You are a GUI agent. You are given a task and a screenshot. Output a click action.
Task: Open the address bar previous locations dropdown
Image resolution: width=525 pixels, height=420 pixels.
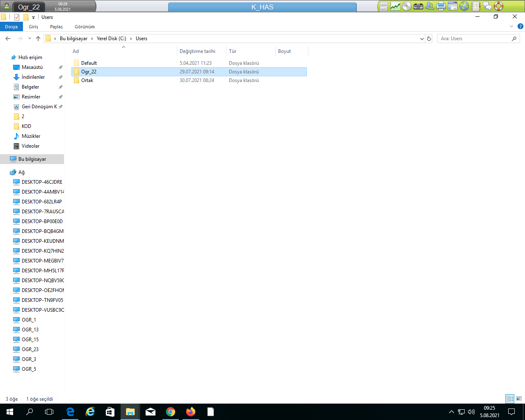(x=422, y=39)
